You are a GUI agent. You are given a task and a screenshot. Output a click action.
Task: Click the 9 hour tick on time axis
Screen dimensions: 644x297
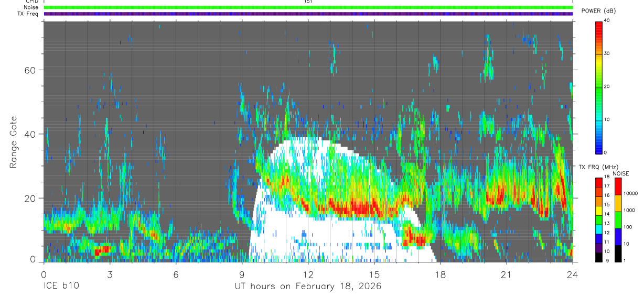pyautogui.click(x=242, y=274)
